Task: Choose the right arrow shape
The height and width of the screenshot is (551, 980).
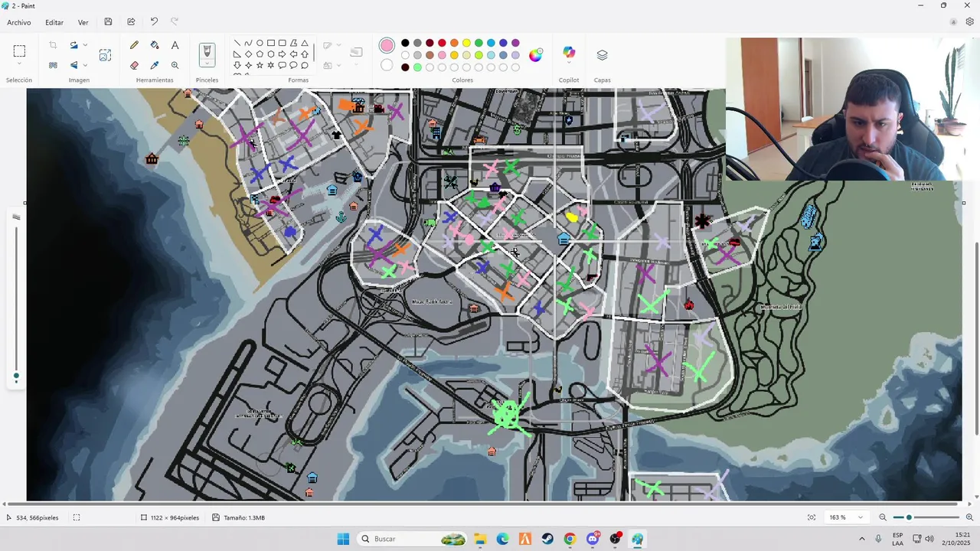Action: [x=283, y=54]
